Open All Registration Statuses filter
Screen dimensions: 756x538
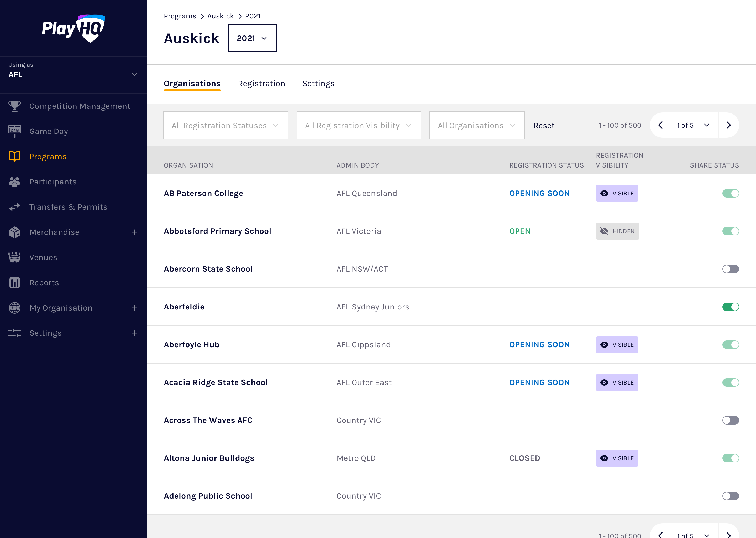tap(225, 125)
